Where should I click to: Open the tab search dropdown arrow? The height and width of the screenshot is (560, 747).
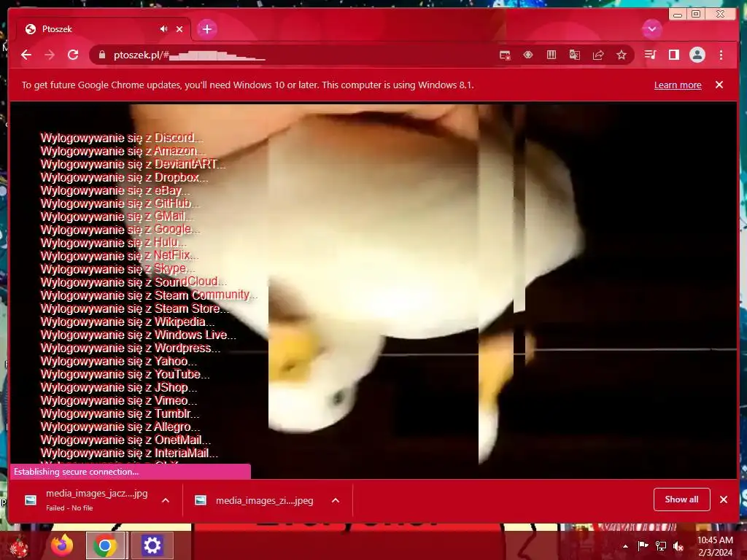[x=651, y=29]
